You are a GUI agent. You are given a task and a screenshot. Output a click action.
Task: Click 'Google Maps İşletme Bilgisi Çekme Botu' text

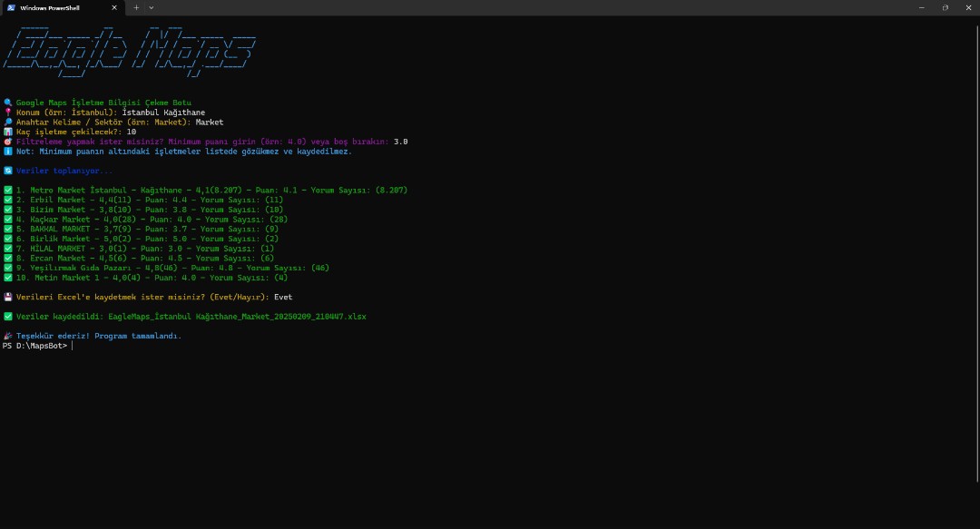[103, 103]
